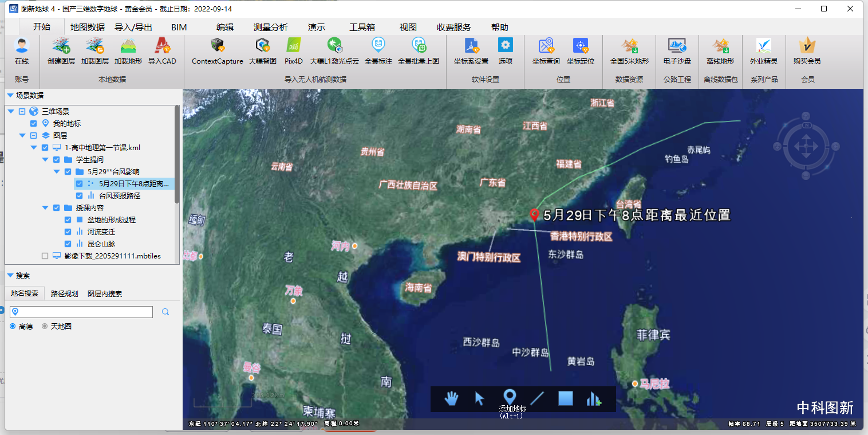
Task: Click the place name search field
Action: click(x=81, y=312)
